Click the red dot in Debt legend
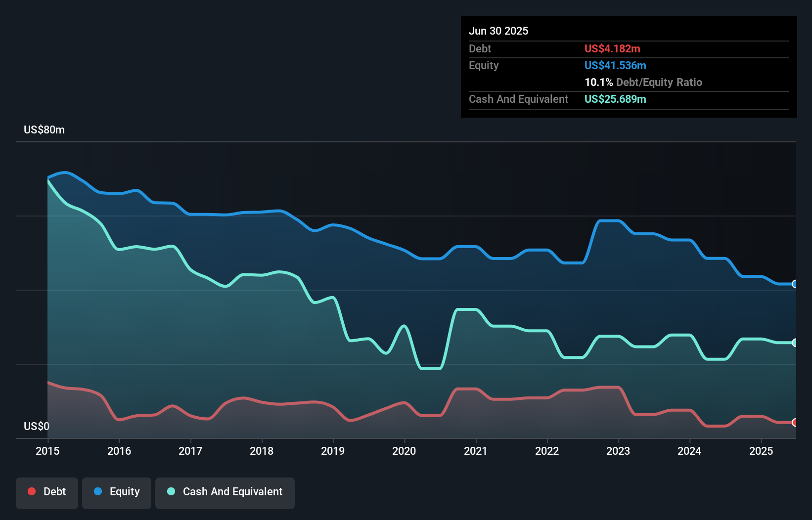Image resolution: width=812 pixels, height=520 pixels. pos(32,491)
